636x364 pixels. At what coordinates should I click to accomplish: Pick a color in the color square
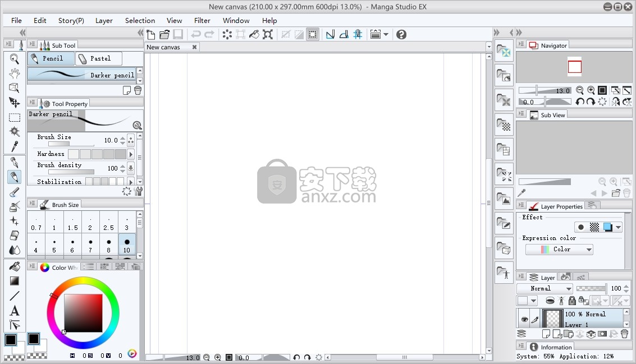83,313
